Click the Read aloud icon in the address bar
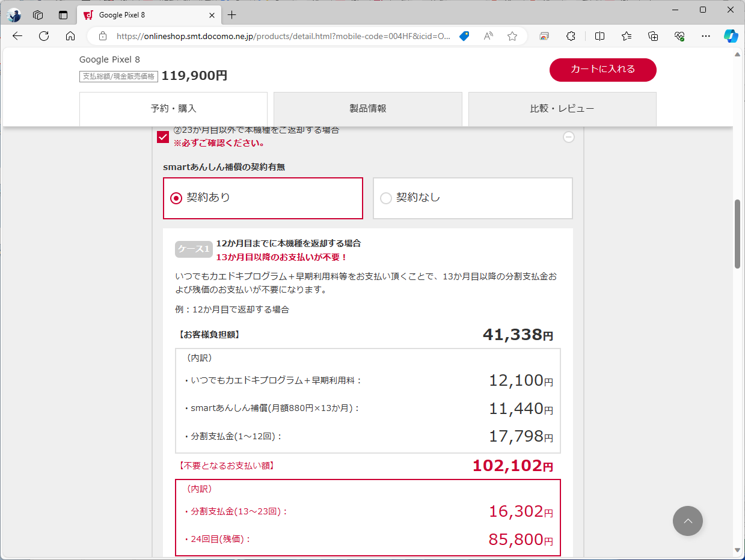The image size is (745, 560). [x=488, y=36]
